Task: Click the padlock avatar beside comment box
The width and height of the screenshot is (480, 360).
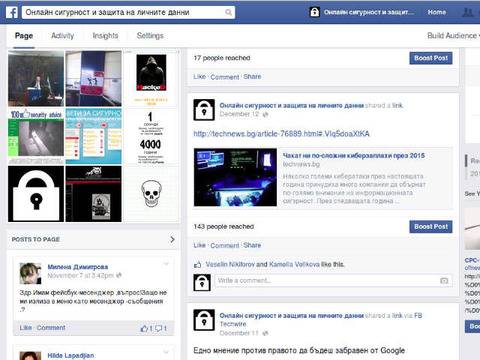Action: pos(202,282)
